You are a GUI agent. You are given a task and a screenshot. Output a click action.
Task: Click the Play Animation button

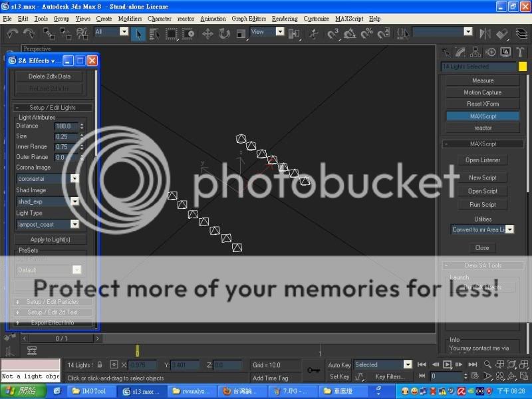pyautogui.click(x=448, y=364)
